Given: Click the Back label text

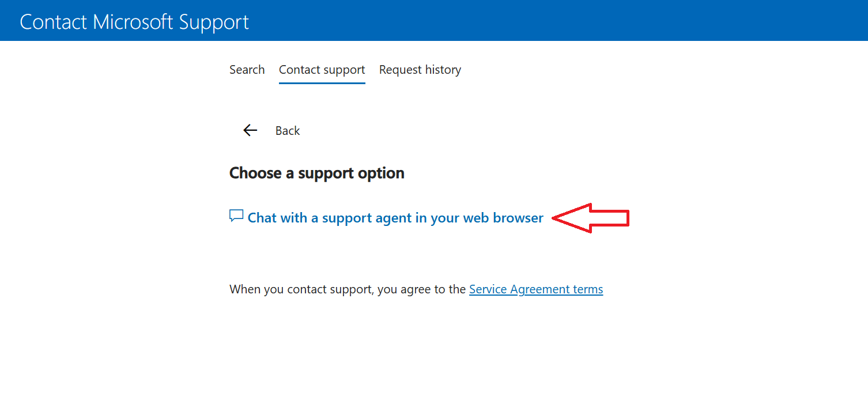Looking at the screenshot, I should tap(288, 130).
